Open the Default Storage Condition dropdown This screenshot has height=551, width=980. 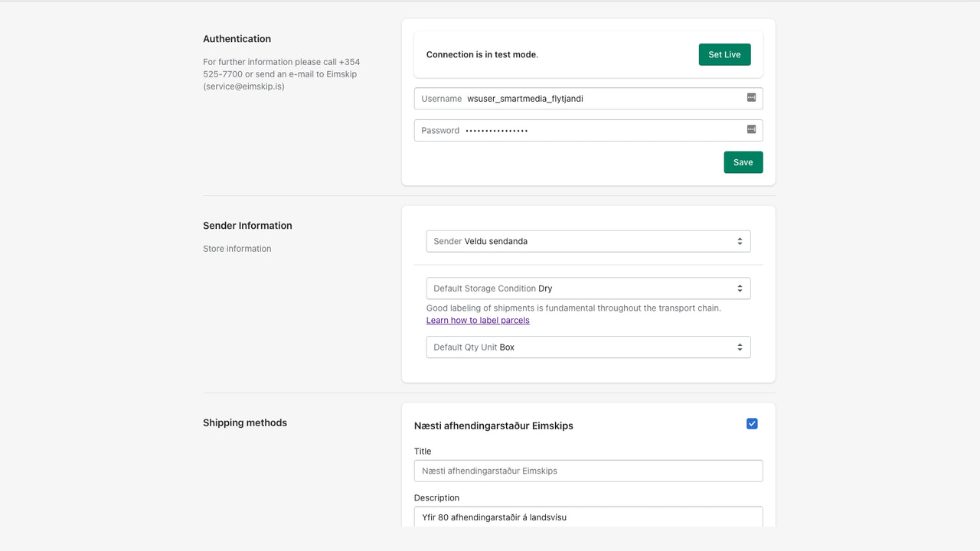588,289
